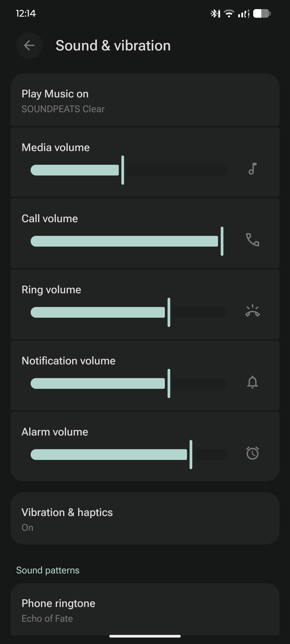This screenshot has height=644, width=290.
Task: Tap the Sound & vibration page title
Action: [113, 46]
